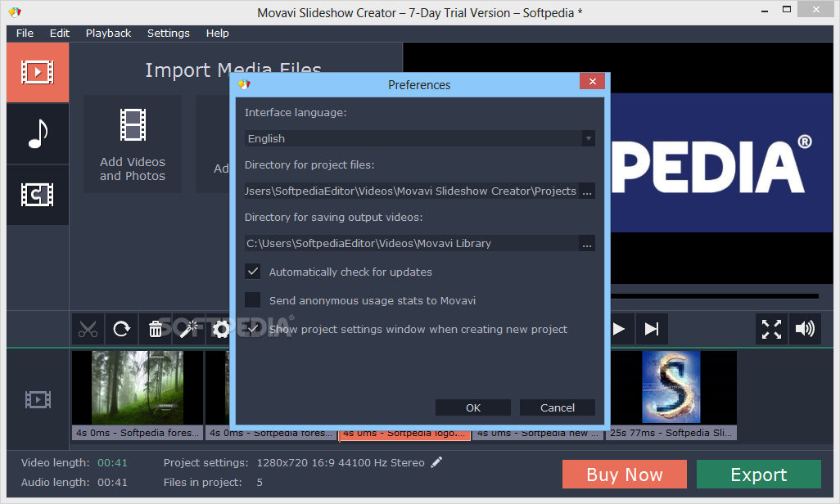Click the video track filmstrip icon
The width and height of the screenshot is (840, 504).
38,399
